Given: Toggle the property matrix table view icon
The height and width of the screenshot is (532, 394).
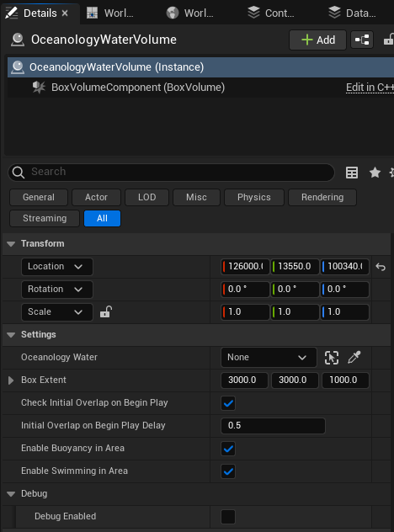Looking at the screenshot, I should [352, 173].
